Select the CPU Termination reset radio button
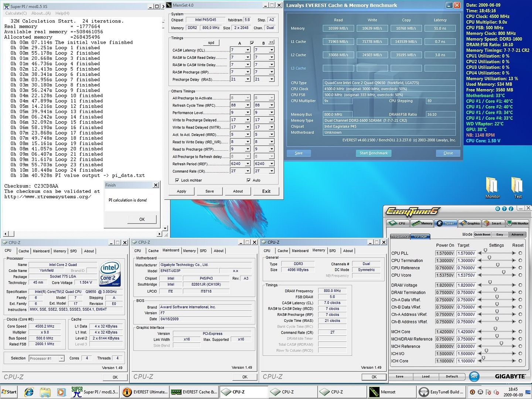This screenshot has height=399, width=532. [521, 260]
